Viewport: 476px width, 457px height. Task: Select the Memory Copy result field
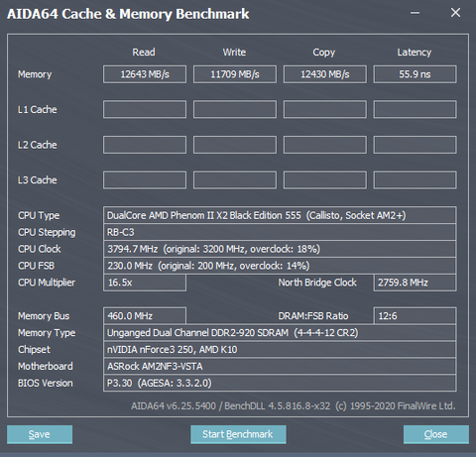click(325, 74)
